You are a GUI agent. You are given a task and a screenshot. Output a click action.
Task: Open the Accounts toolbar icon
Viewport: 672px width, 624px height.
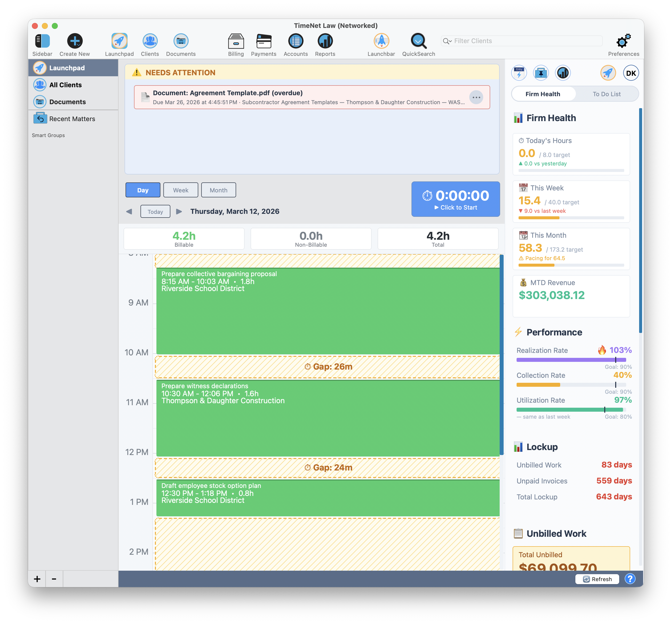click(x=296, y=41)
